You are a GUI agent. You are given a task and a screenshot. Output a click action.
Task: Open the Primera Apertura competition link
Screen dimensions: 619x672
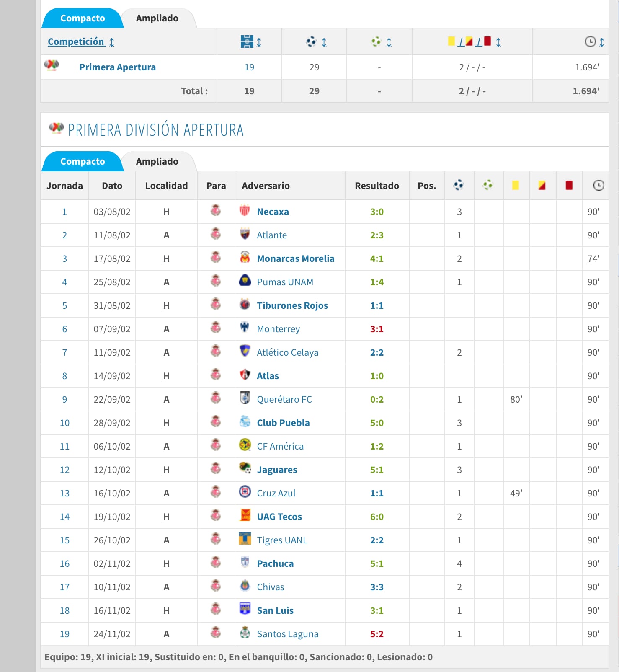point(117,67)
